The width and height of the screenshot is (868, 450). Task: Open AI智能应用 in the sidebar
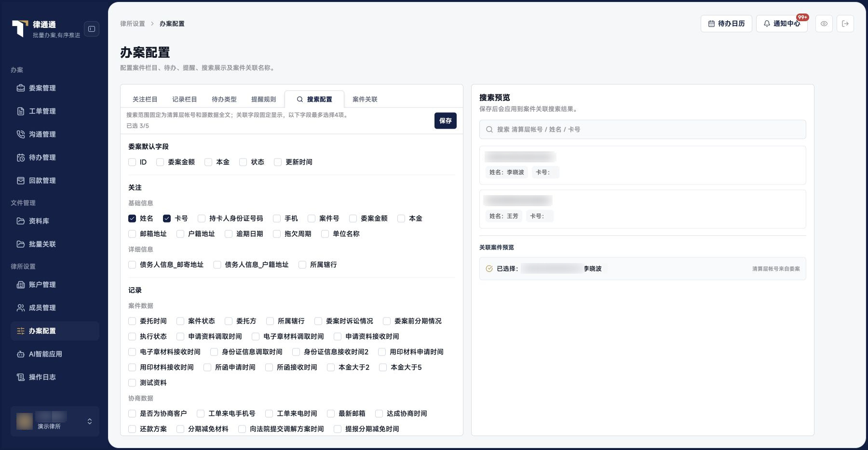[54, 354]
